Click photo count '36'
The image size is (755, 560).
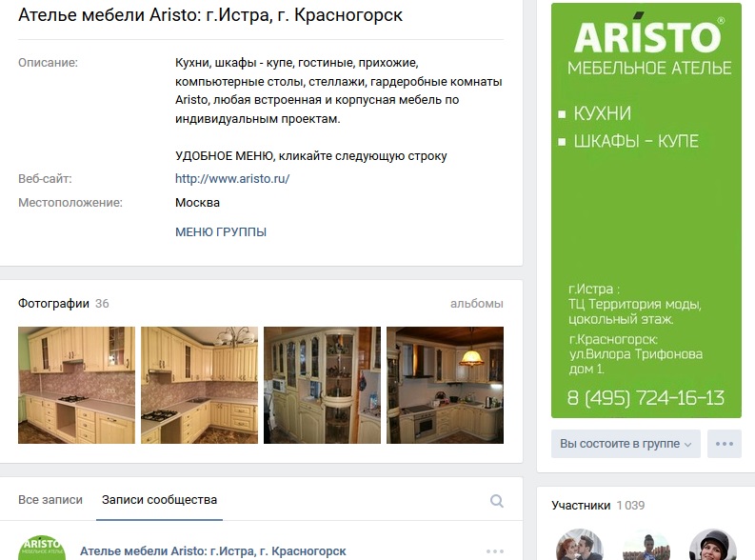(x=102, y=304)
